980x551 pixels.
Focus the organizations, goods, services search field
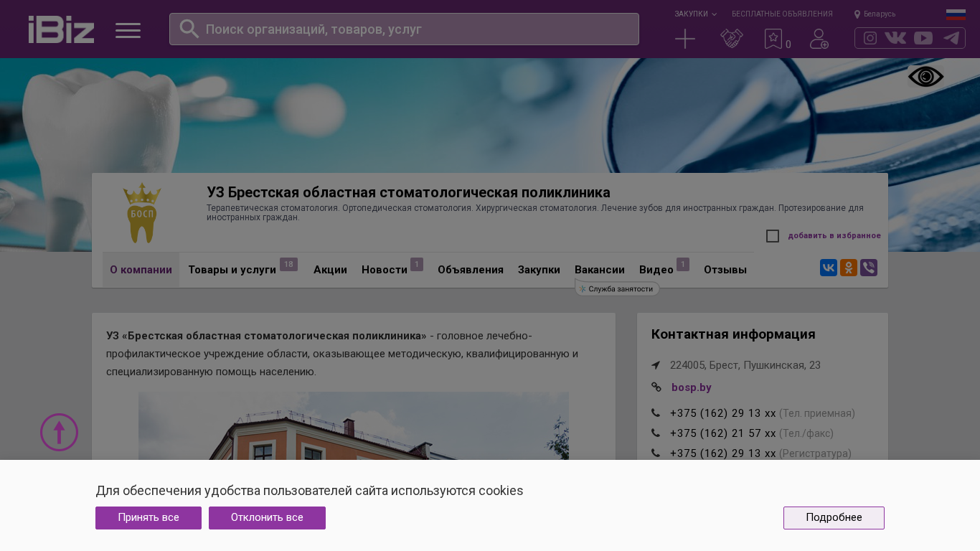click(404, 29)
